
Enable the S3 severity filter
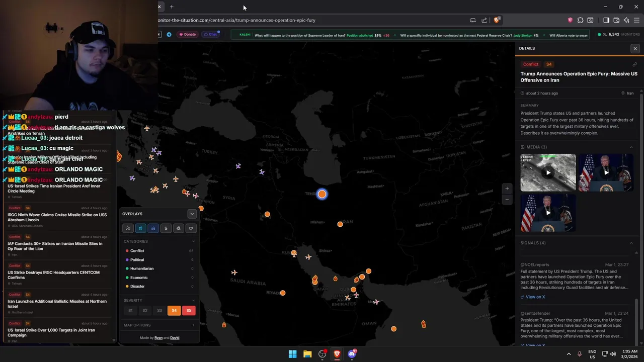click(159, 310)
